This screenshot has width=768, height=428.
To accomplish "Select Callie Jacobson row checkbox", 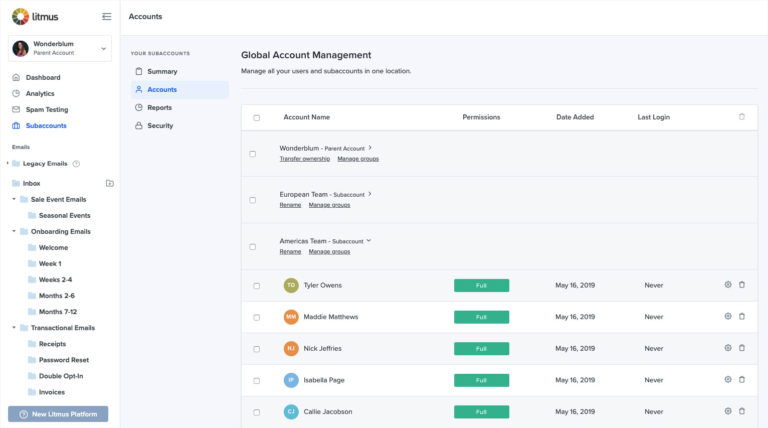I will [x=257, y=412].
